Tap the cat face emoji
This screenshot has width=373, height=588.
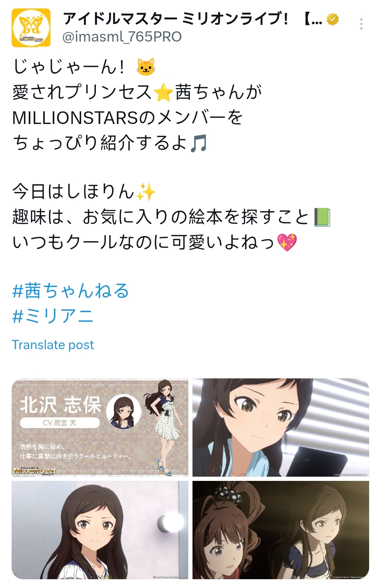click(x=146, y=67)
